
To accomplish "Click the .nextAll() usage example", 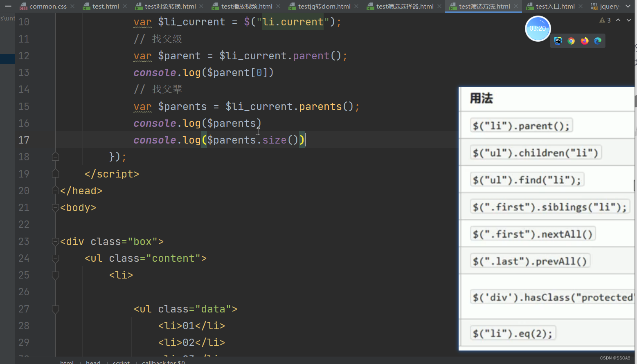I will point(533,234).
